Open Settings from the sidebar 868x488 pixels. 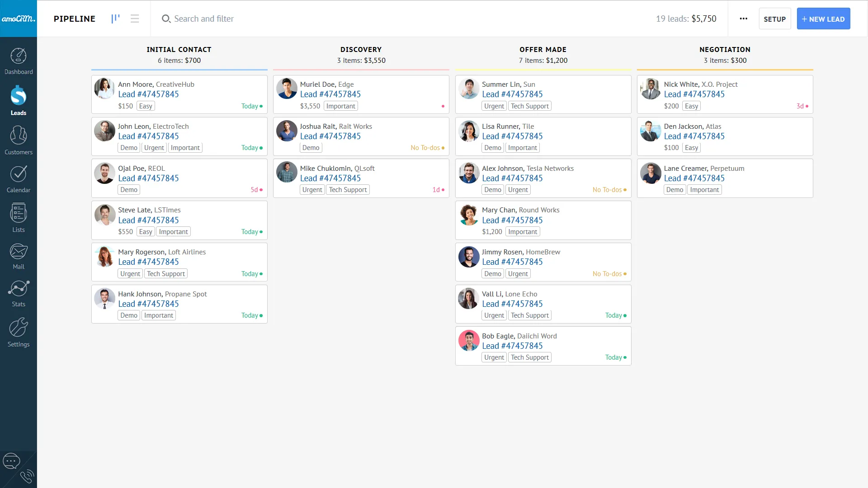tap(18, 333)
